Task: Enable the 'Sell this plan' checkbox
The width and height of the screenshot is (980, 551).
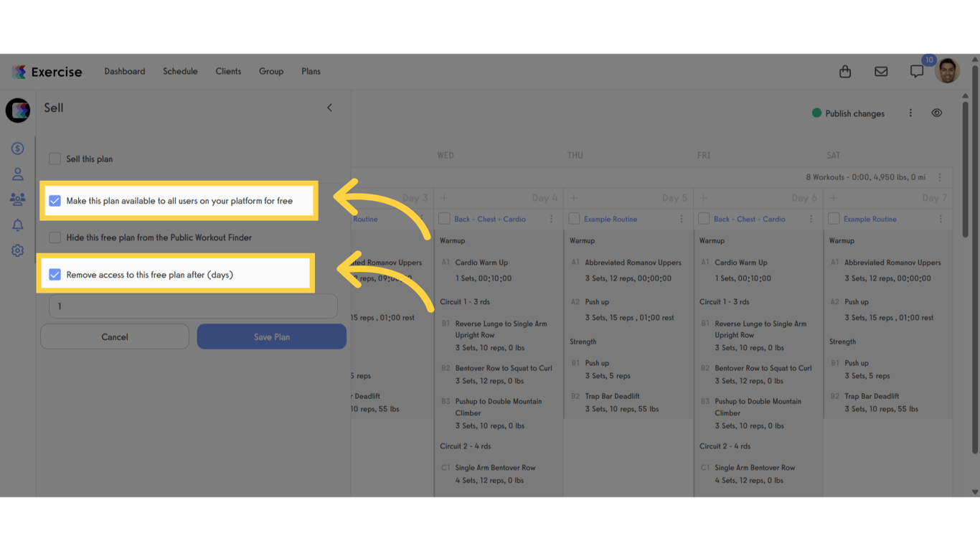Action: pyautogui.click(x=55, y=159)
